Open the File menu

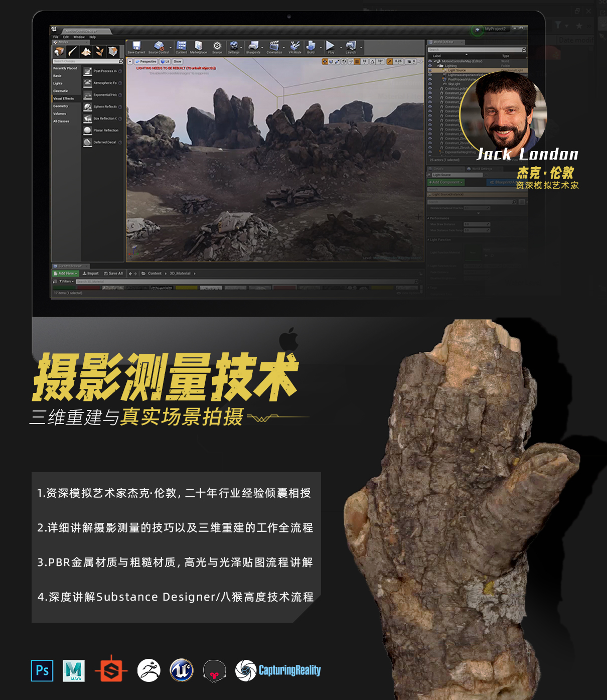click(x=56, y=37)
